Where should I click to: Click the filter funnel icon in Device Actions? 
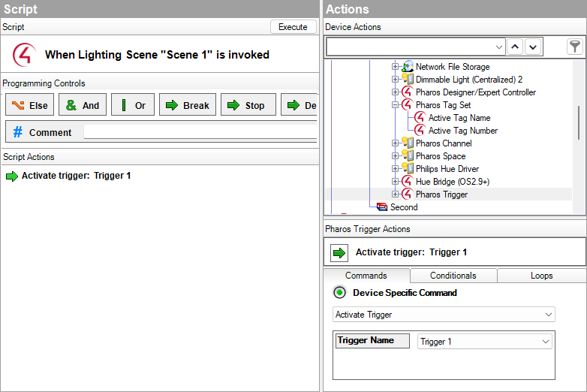pos(574,47)
